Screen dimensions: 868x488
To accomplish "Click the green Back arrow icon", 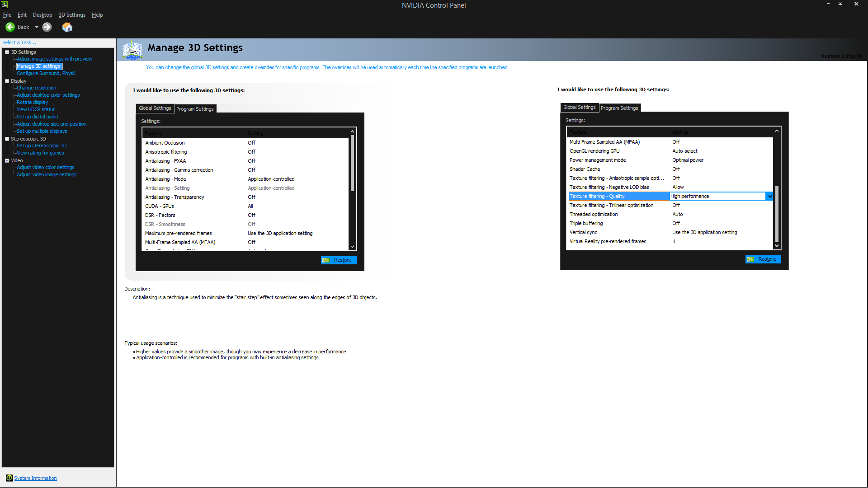I will (x=10, y=27).
